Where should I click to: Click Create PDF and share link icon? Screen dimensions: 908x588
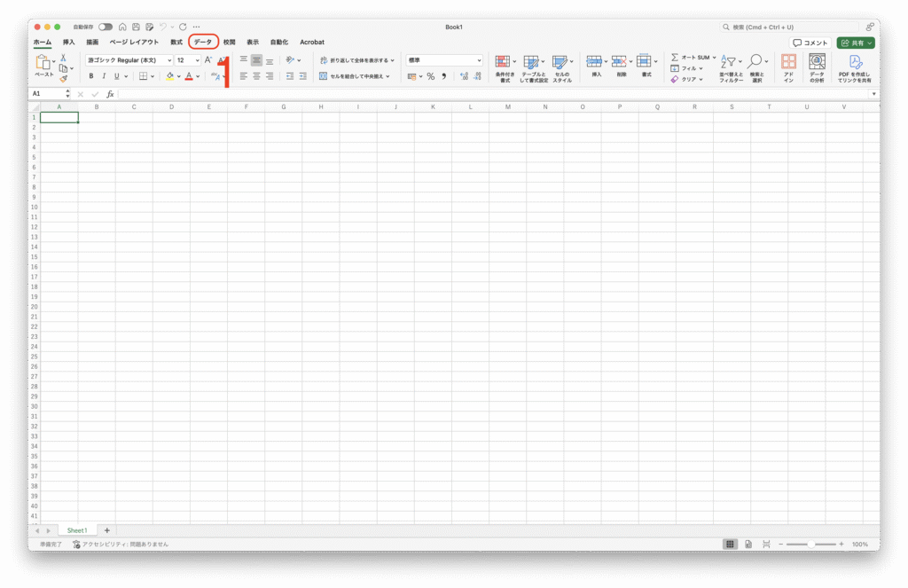[856, 62]
